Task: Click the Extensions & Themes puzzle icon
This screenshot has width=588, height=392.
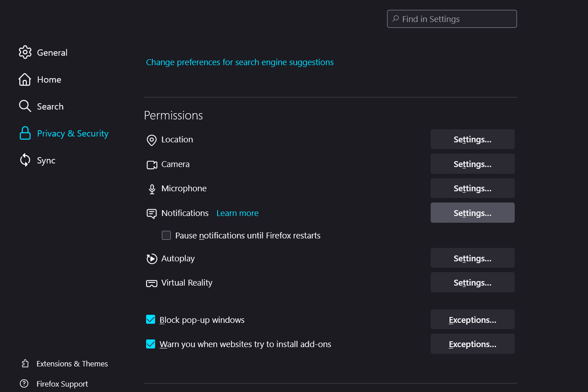Action: coord(25,364)
